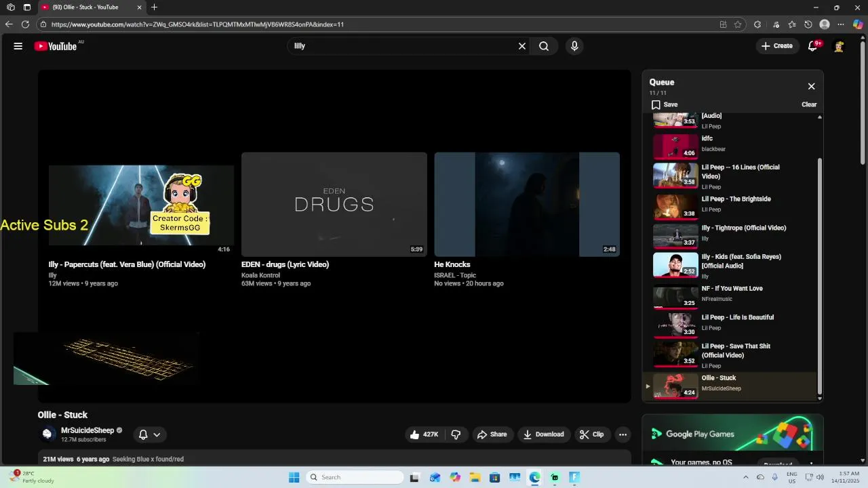This screenshot has width=868, height=488.
Task: Open the MrSuicideSheep channel name link
Action: click(87, 430)
